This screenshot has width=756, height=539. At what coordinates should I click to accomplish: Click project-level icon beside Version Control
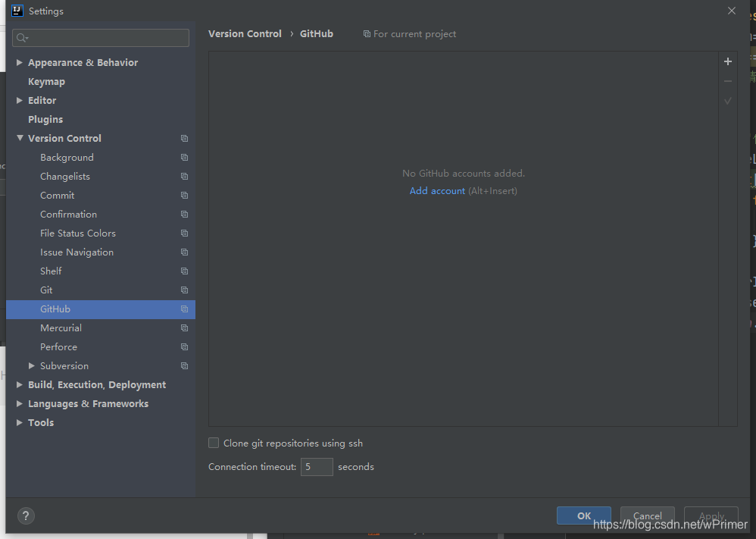pyautogui.click(x=184, y=139)
